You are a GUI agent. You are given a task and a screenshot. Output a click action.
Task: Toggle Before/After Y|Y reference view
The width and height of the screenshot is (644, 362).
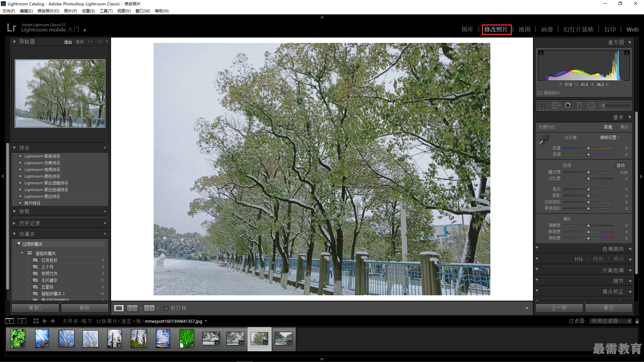point(149,308)
